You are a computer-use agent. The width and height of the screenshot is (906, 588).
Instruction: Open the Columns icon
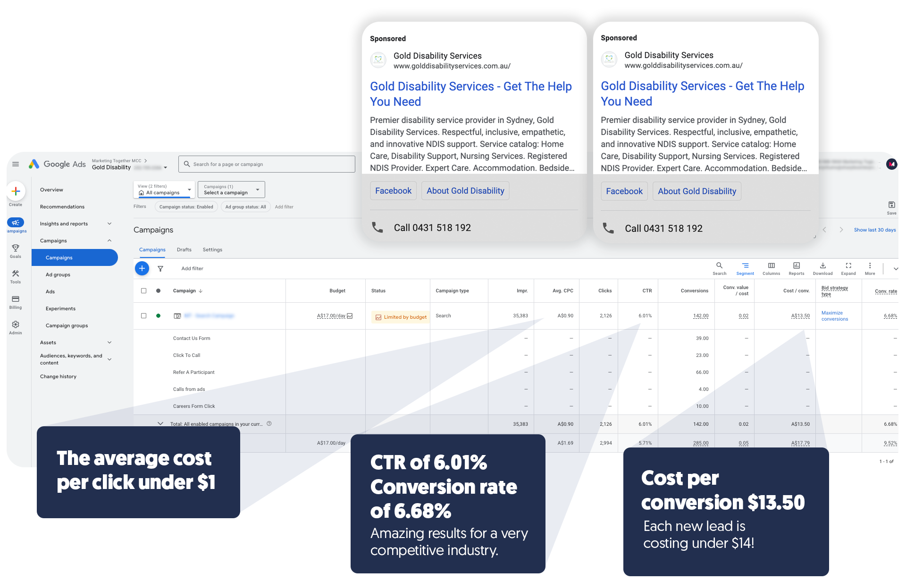[x=772, y=265]
